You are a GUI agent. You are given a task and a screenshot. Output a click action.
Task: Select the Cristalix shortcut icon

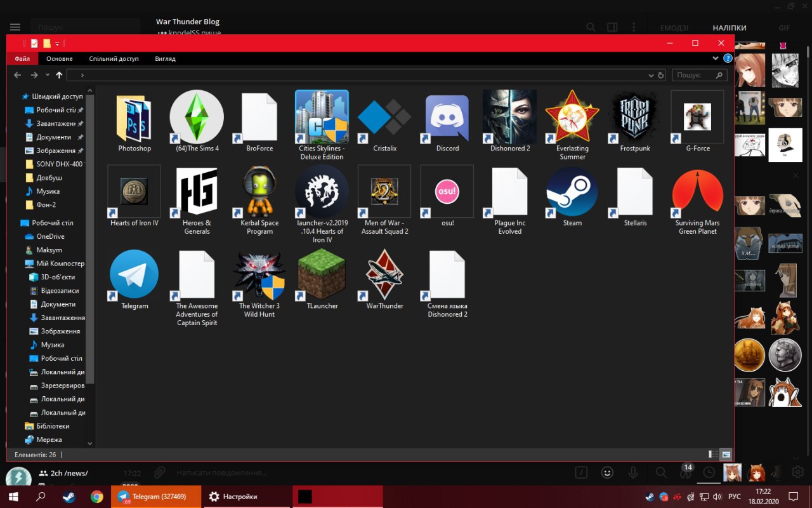coord(384,122)
